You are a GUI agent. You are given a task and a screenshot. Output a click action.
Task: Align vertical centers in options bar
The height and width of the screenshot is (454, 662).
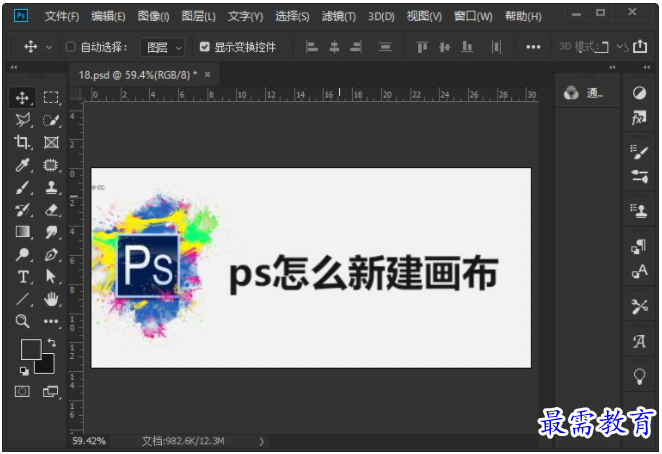tap(444, 46)
